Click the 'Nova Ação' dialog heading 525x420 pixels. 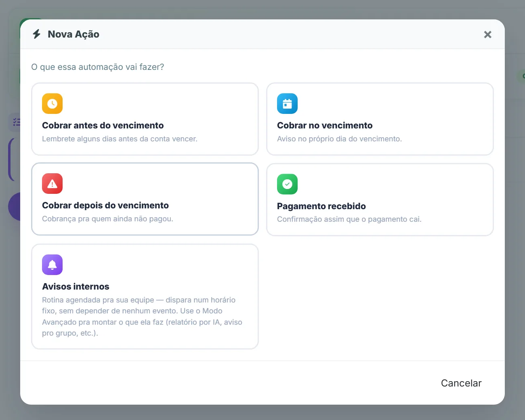pos(73,34)
